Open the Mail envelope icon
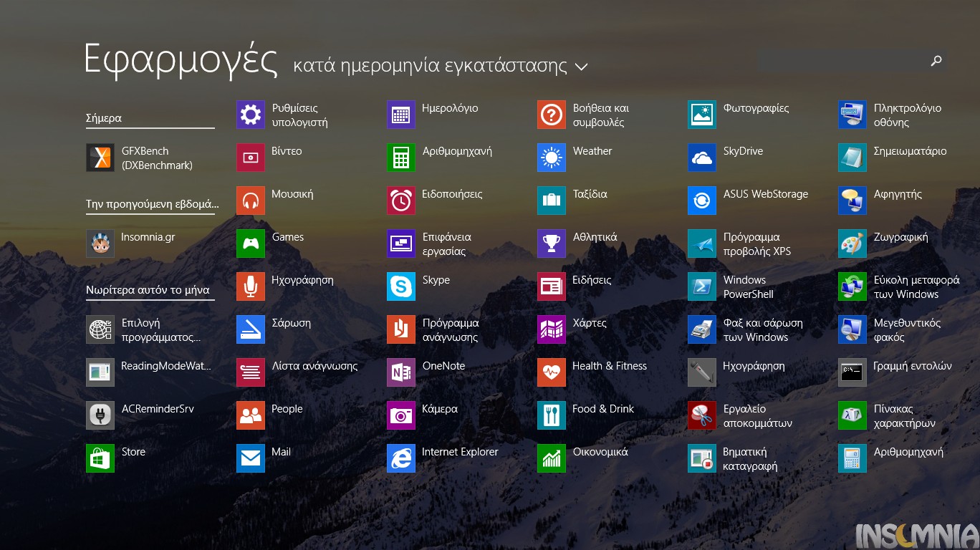Image resolution: width=980 pixels, height=550 pixels. click(x=251, y=458)
